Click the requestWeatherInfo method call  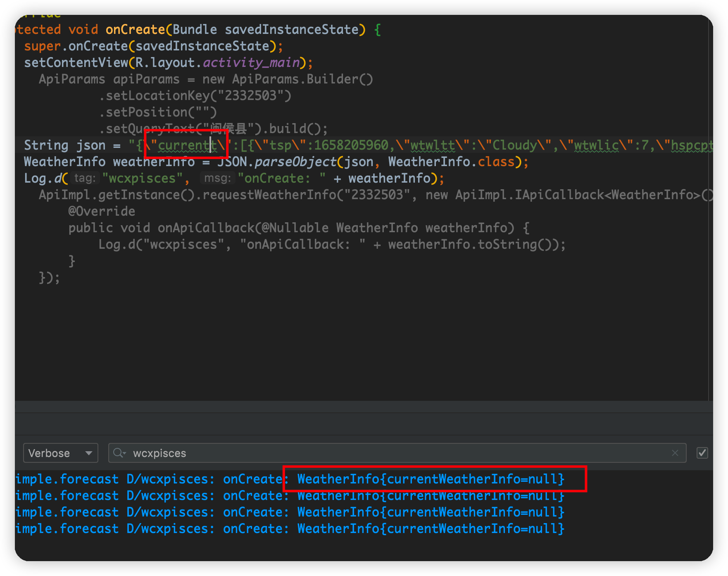tap(273, 194)
